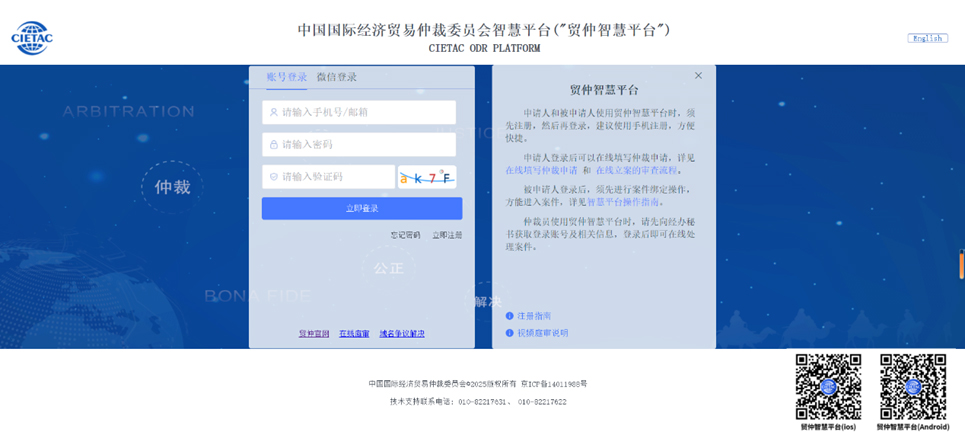
Task: Click the 立即登录 login button
Action: point(362,209)
